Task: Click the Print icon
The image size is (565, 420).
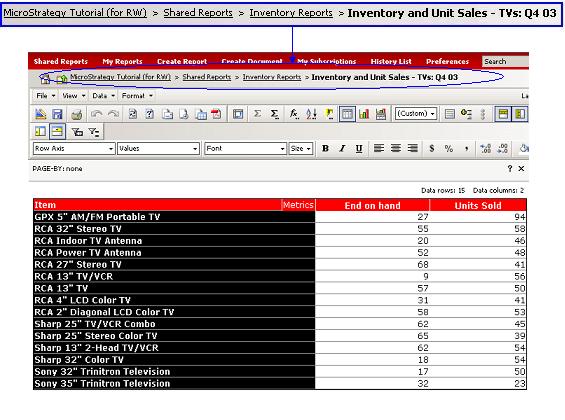Action: [x=76, y=115]
